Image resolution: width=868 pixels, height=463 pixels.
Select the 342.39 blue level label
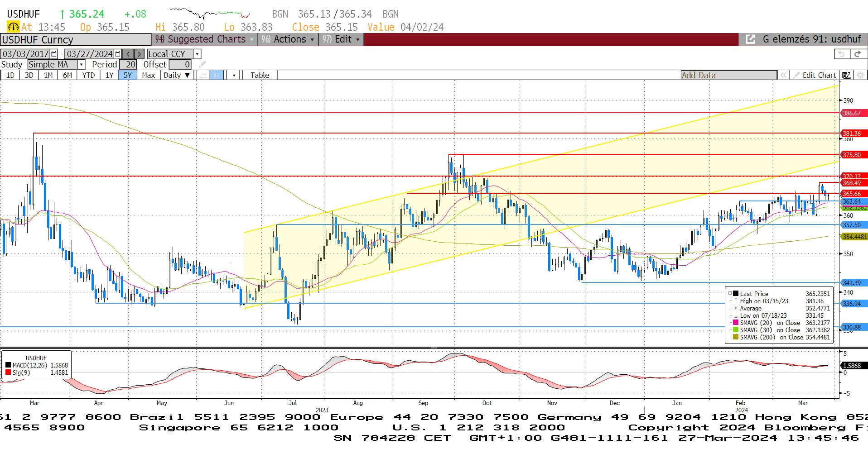pyautogui.click(x=854, y=283)
